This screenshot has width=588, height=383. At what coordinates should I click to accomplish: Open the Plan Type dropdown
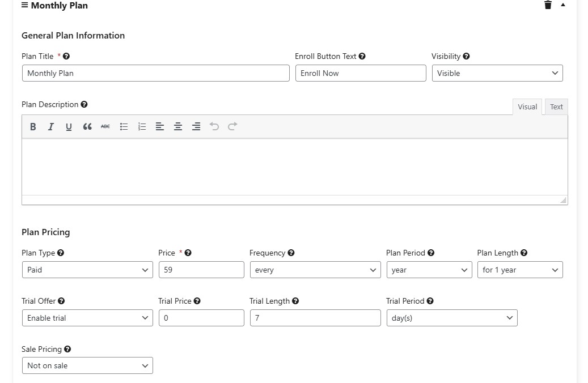click(87, 270)
